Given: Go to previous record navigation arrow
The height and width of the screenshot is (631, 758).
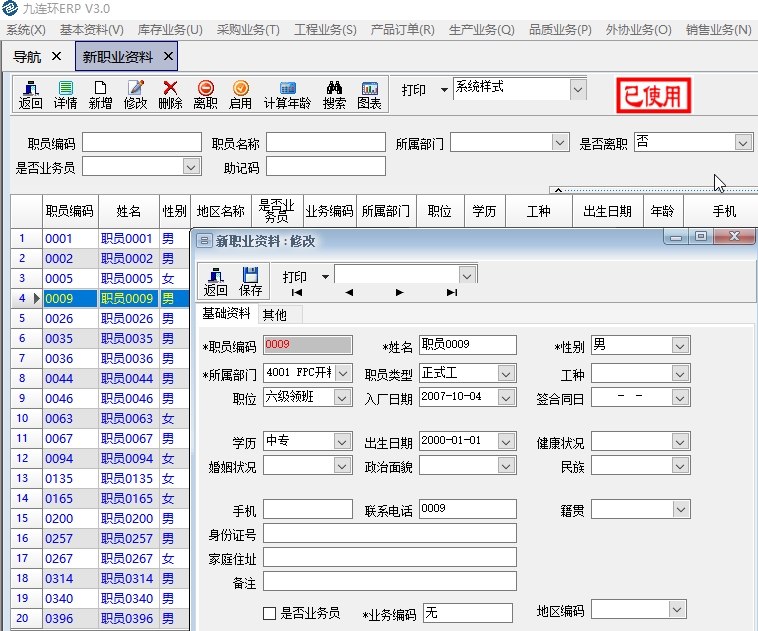Looking at the screenshot, I should coord(349,293).
